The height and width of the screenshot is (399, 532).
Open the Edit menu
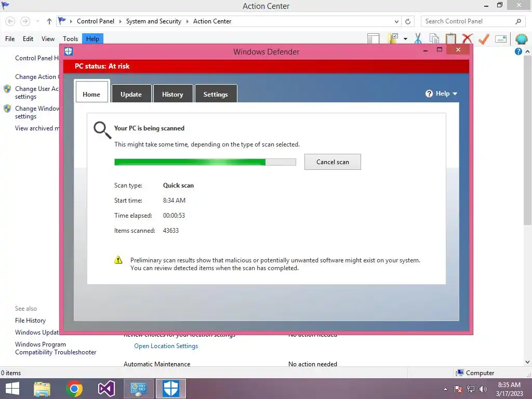28,39
